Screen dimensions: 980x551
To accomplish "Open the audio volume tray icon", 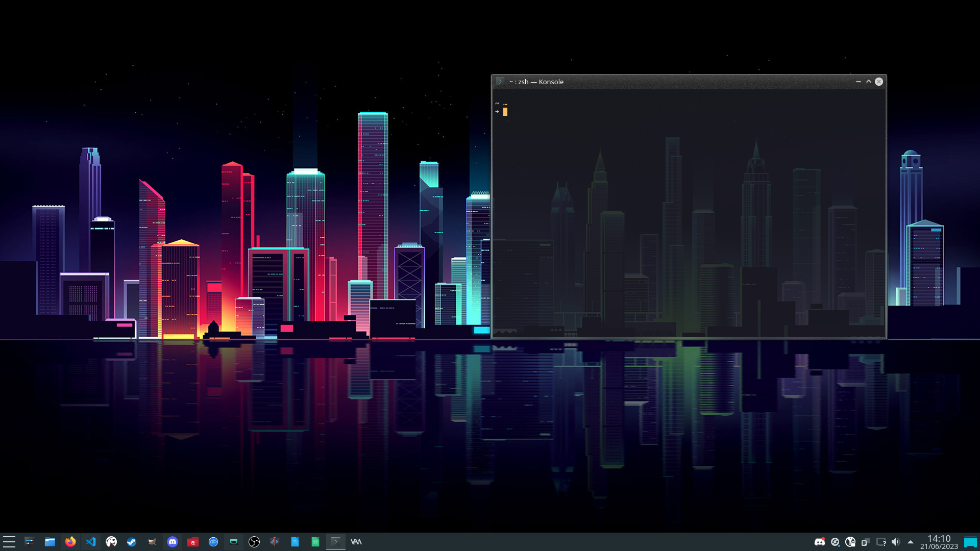I will pyautogui.click(x=896, y=542).
